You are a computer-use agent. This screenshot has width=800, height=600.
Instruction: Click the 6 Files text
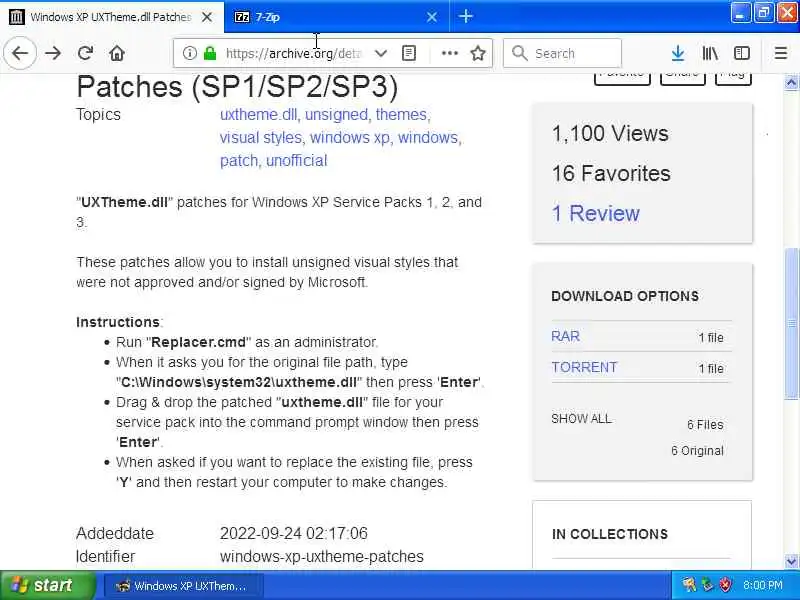(x=705, y=424)
